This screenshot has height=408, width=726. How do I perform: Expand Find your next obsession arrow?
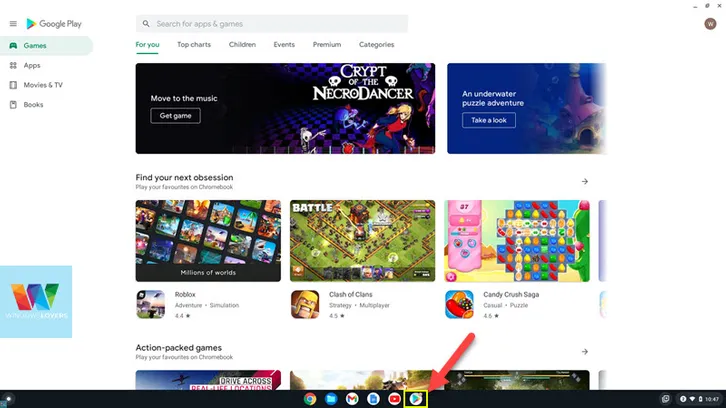(585, 181)
